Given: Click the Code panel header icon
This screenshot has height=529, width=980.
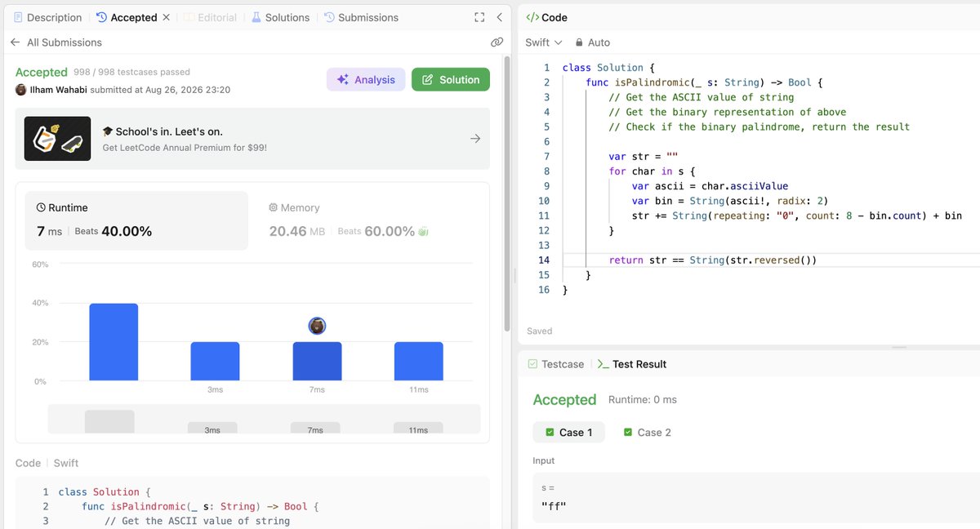Looking at the screenshot, I should pyautogui.click(x=532, y=17).
